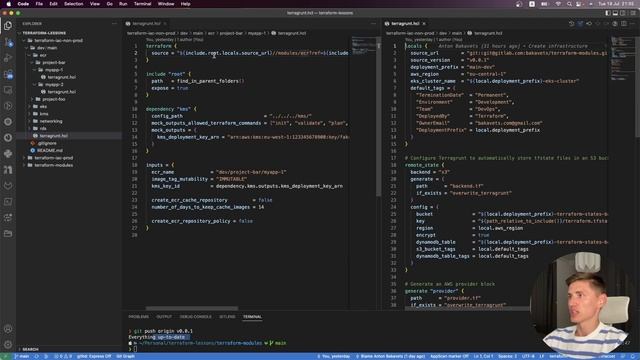Collapse the myapp-1 folder

[54, 70]
